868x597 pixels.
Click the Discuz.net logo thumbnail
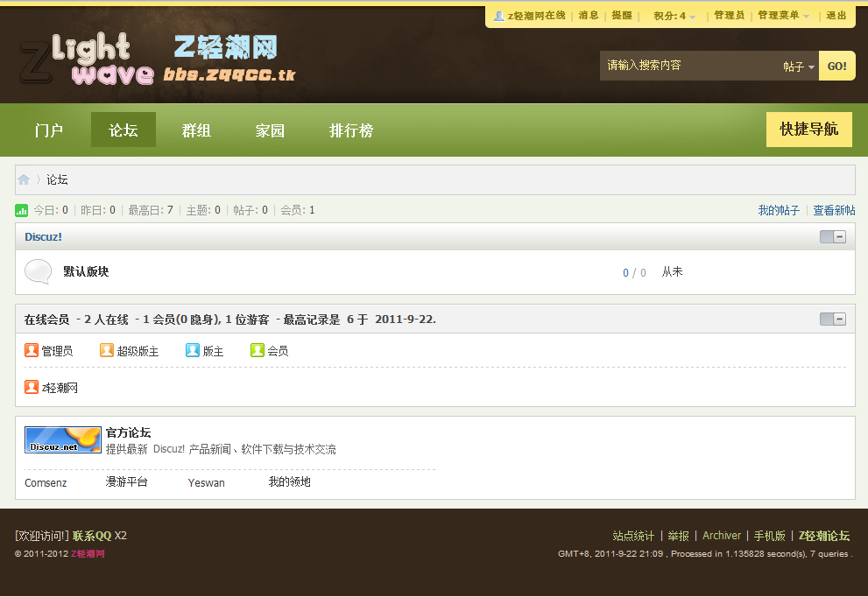(x=63, y=439)
